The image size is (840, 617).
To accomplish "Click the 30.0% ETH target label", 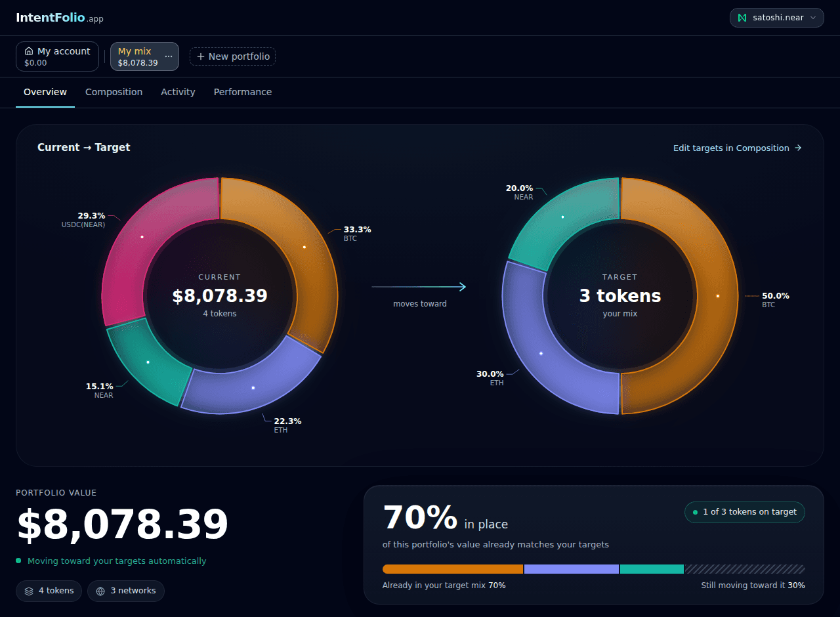I will pyautogui.click(x=490, y=378).
